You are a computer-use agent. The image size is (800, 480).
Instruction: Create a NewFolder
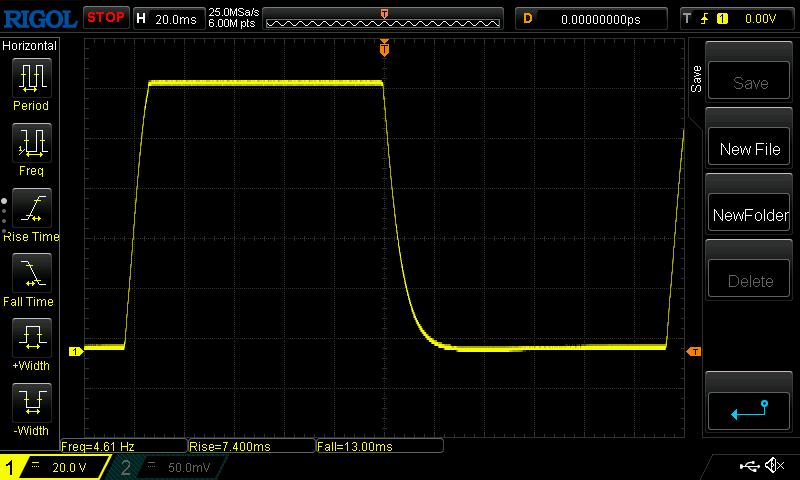(x=749, y=212)
